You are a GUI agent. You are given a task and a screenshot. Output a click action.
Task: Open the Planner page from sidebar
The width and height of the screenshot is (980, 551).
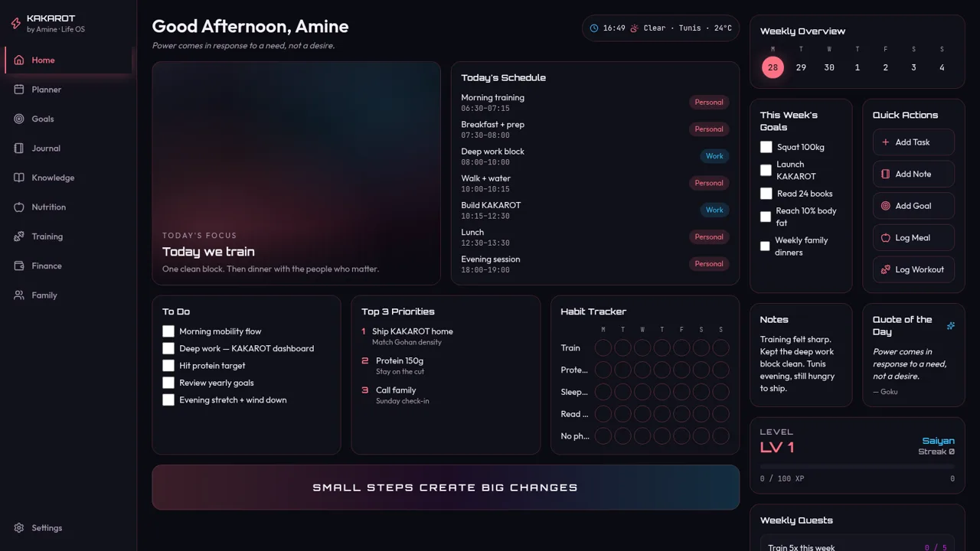coord(69,90)
